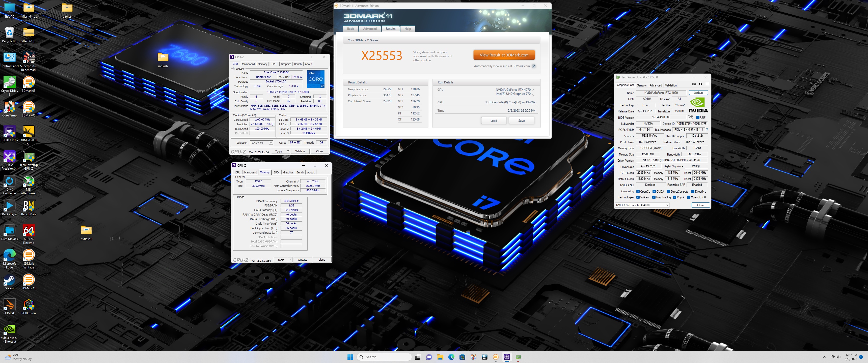Click the taskbar Search box
Image resolution: width=868 pixels, height=363 pixels.
384,357
